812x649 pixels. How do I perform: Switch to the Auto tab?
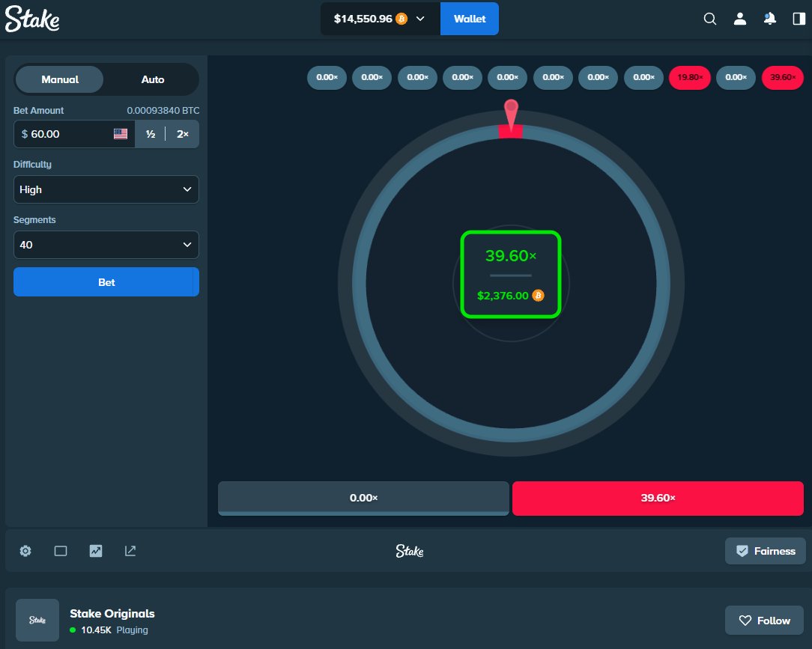(153, 79)
